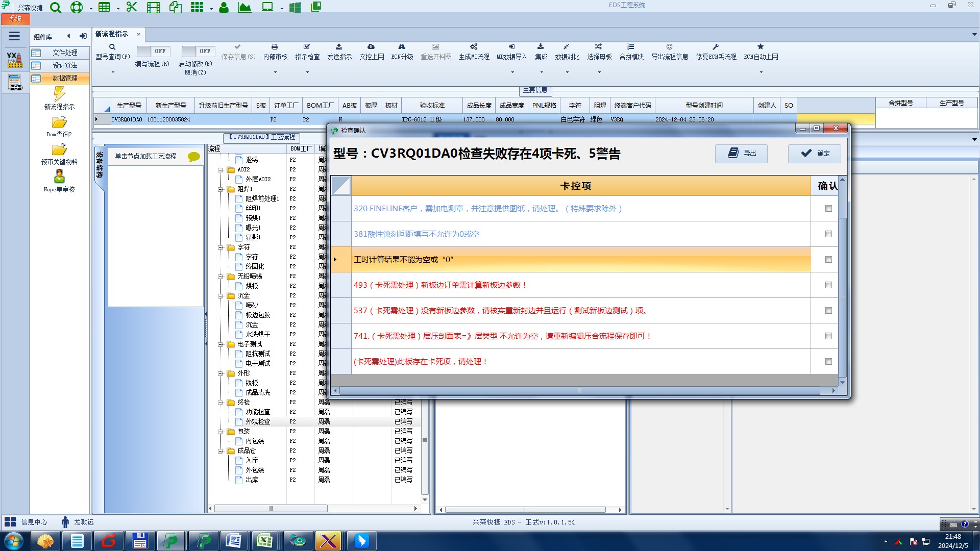Toggle the 编写流程 OFF switch
The image size is (980, 551).
(152, 52)
